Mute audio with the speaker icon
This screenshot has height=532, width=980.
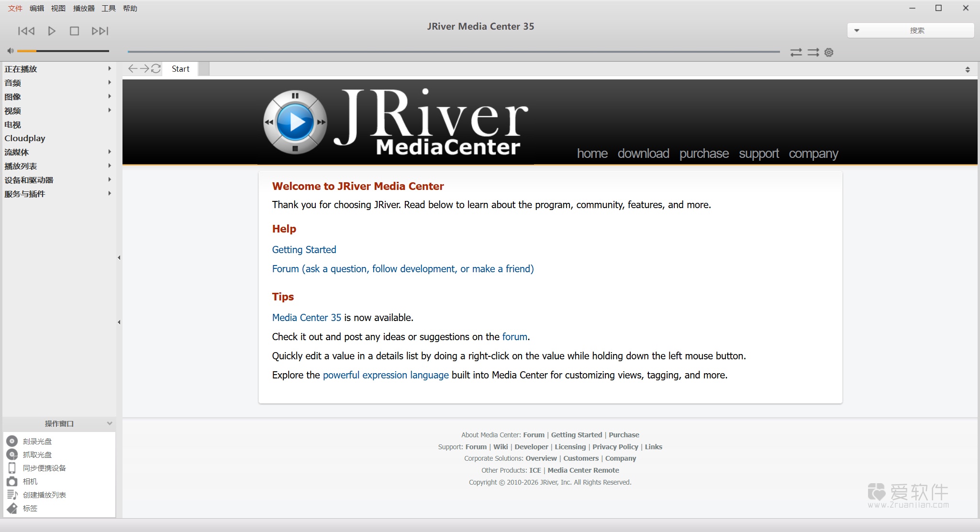pos(10,50)
